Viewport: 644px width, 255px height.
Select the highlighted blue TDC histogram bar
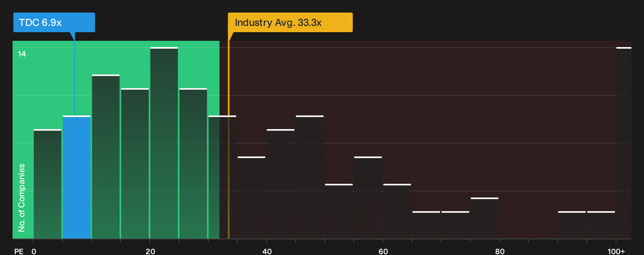click(x=77, y=177)
